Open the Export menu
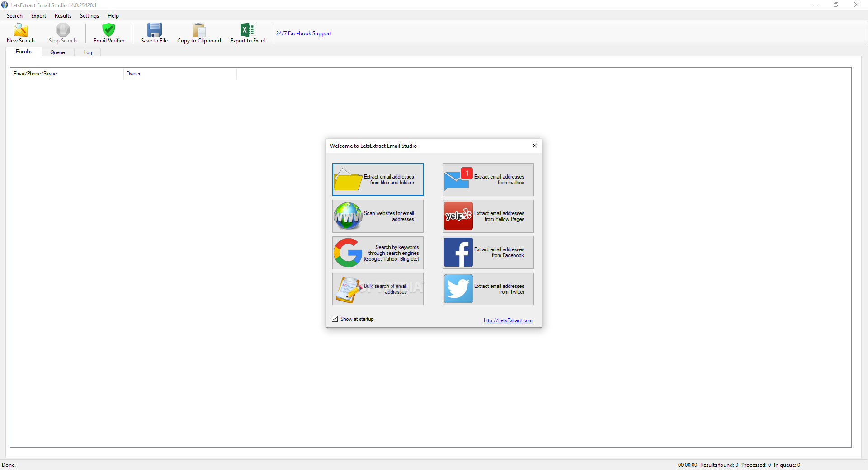 coord(38,16)
